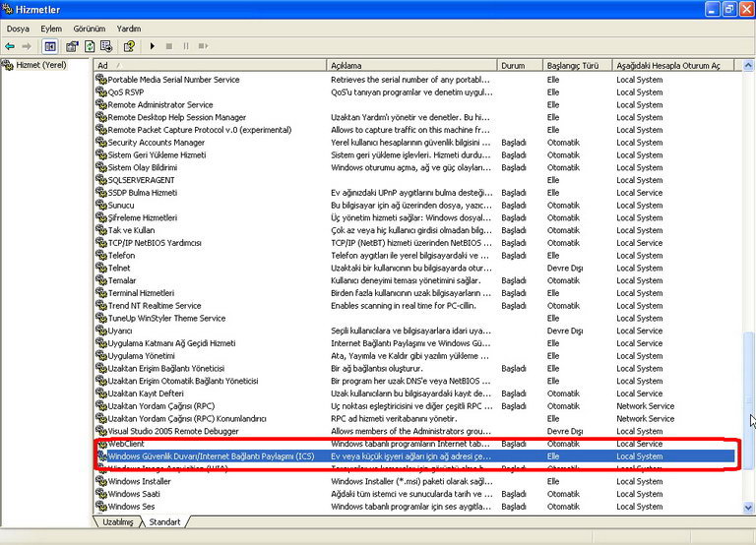Select Remote Desktop Help Session Manager
The image size is (756, 545).
tap(176, 117)
